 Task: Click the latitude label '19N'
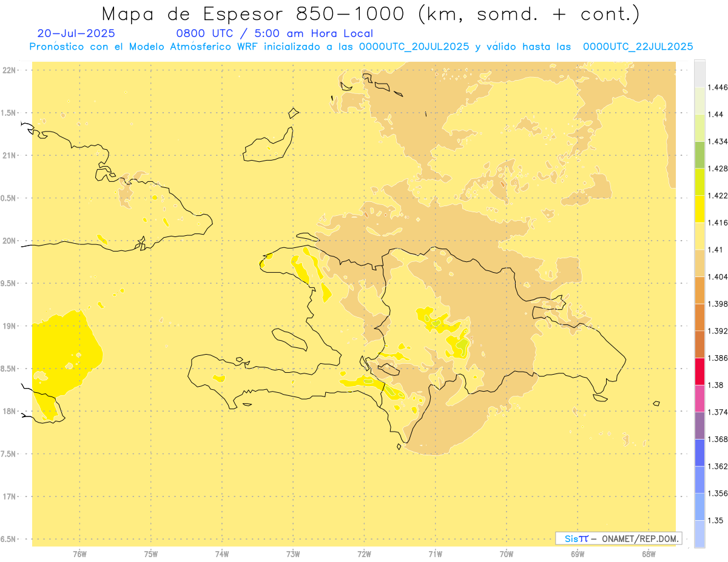(9, 326)
